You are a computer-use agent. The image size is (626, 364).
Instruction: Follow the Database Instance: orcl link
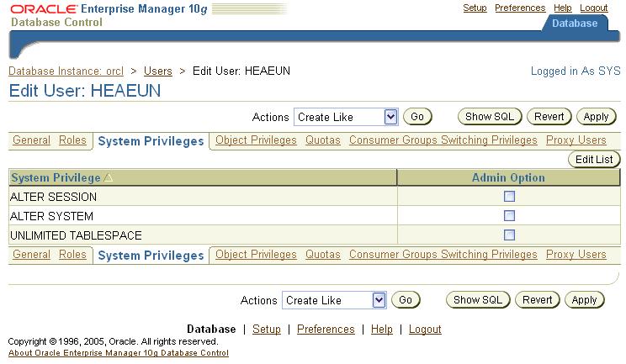pyautogui.click(x=66, y=71)
